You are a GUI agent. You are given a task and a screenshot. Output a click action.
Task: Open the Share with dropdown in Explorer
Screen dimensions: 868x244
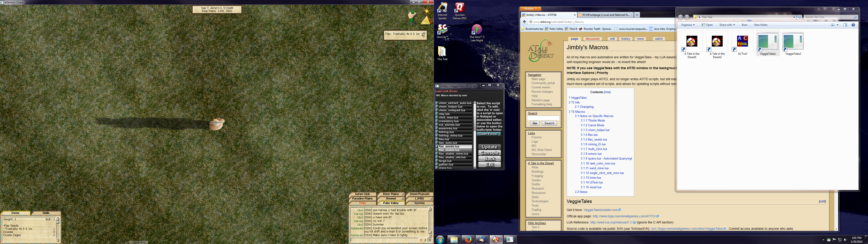tap(727, 25)
